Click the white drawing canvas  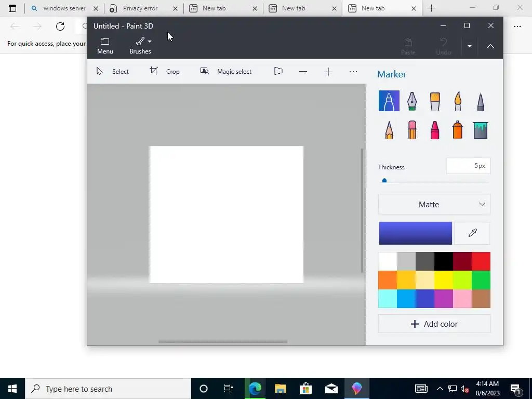[x=227, y=215]
